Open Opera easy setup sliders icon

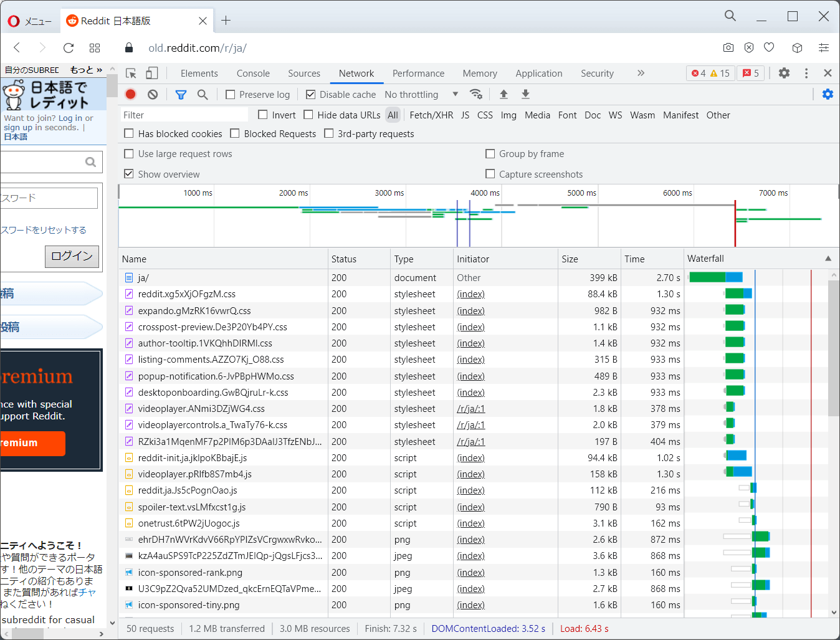click(824, 47)
